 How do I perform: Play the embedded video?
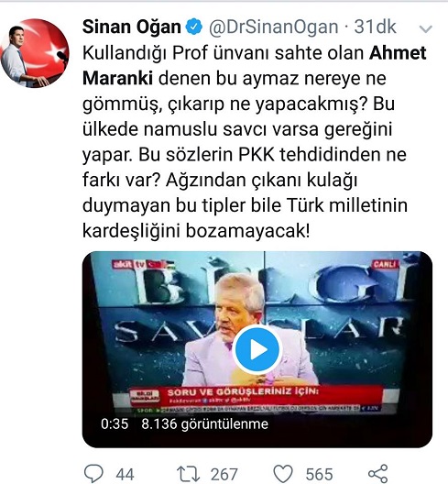click(257, 350)
